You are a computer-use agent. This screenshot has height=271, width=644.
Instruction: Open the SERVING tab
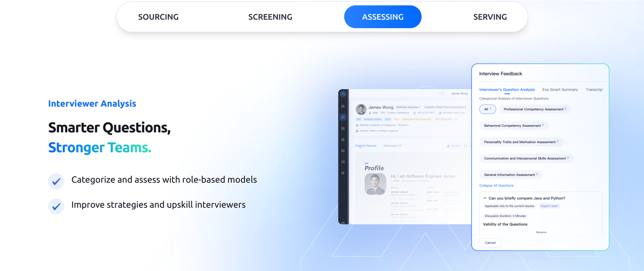click(x=490, y=17)
